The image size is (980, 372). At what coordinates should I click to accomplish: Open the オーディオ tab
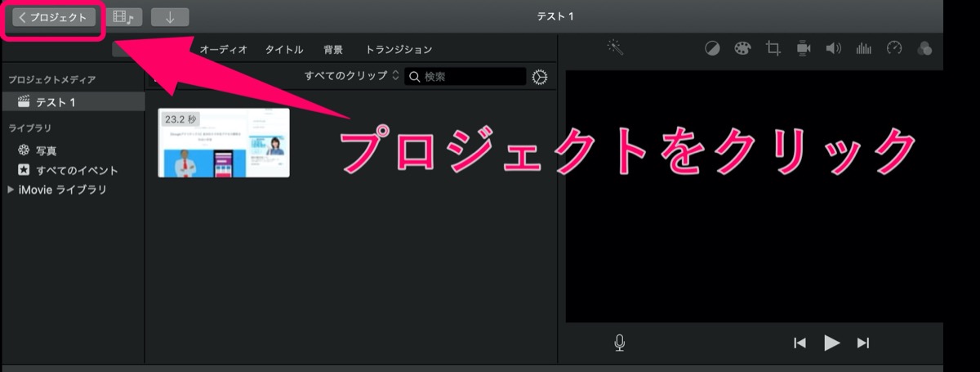tap(224, 50)
